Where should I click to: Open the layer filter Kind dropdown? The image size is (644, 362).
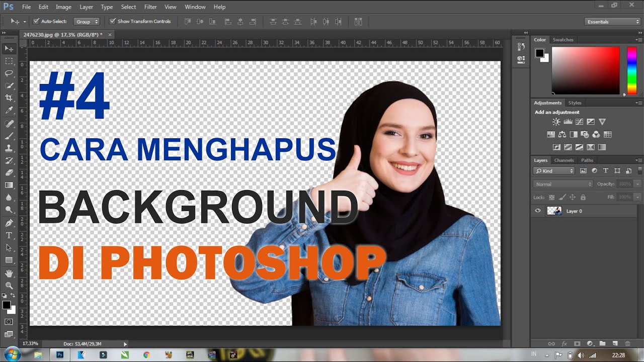coord(553,171)
